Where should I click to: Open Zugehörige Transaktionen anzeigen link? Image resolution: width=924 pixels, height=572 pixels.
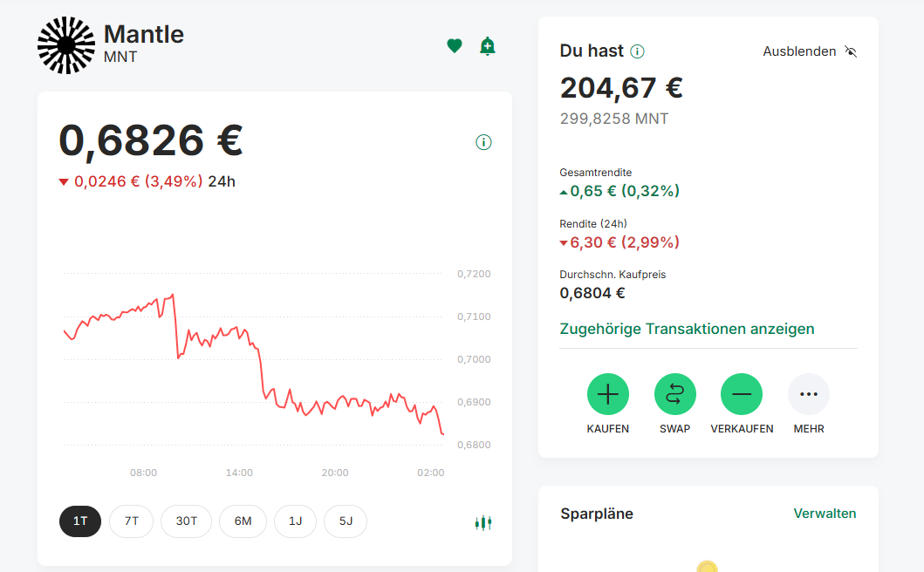(x=687, y=329)
